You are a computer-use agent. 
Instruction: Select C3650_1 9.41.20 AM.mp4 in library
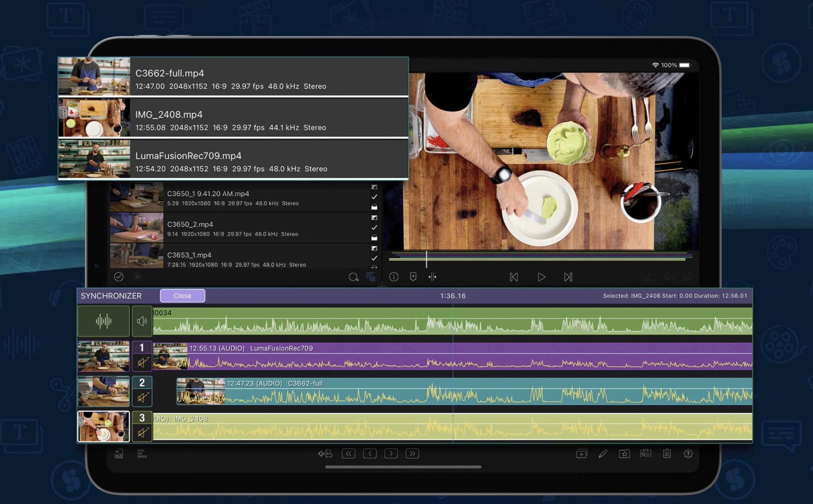coord(239,197)
